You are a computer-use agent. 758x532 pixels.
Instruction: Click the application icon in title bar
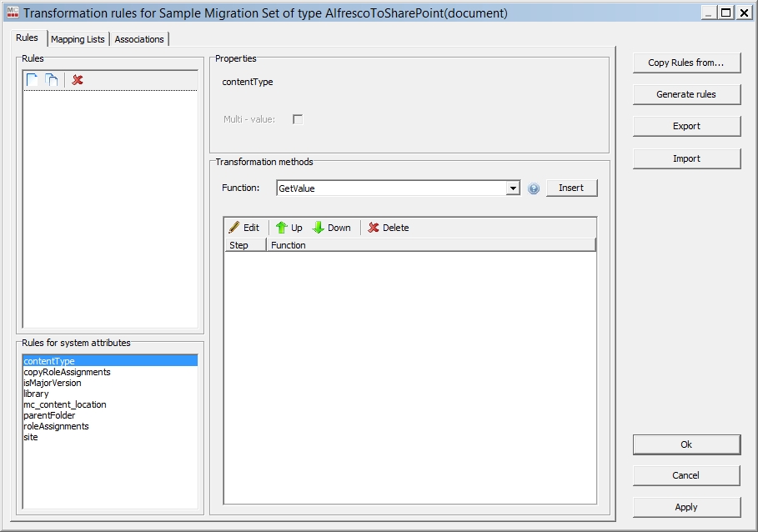pyautogui.click(x=13, y=13)
